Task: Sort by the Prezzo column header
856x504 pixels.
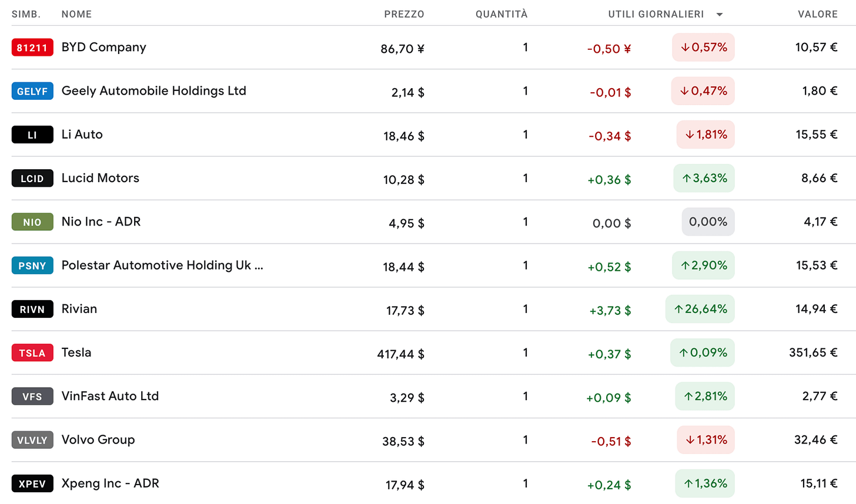Action: (404, 14)
